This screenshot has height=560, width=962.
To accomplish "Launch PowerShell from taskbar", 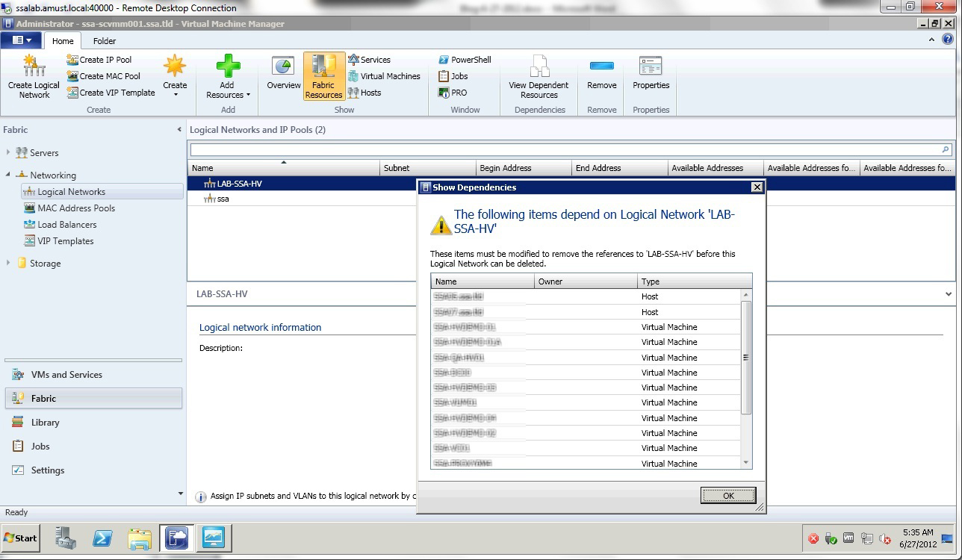I will (102, 538).
